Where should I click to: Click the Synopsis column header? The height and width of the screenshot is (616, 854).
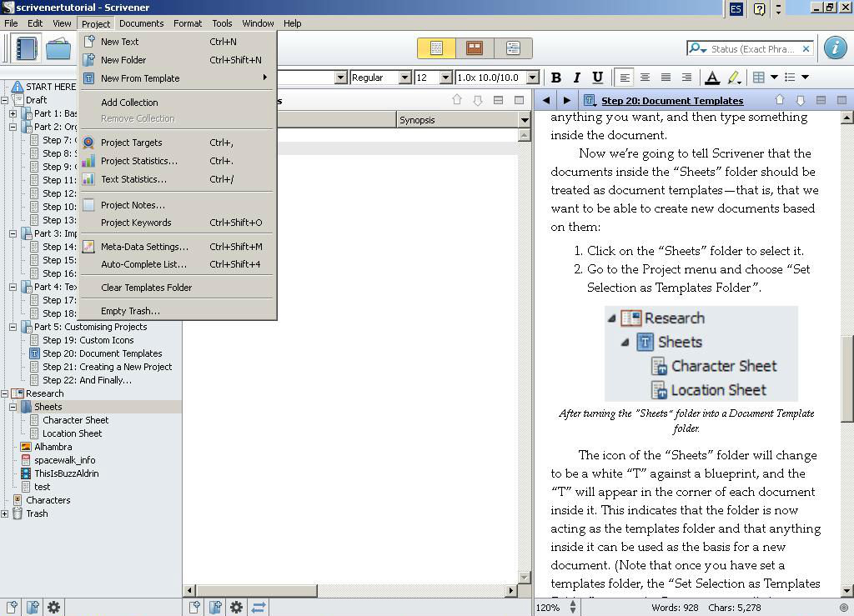(457, 120)
